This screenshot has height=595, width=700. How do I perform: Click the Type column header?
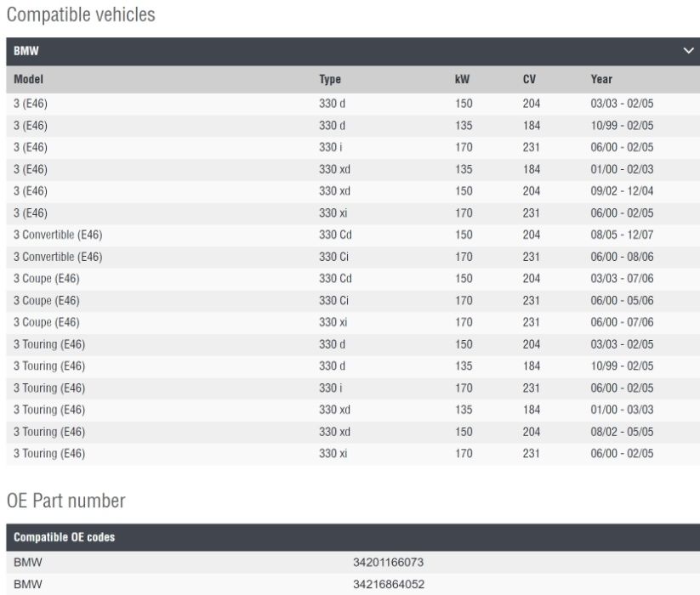click(x=330, y=79)
